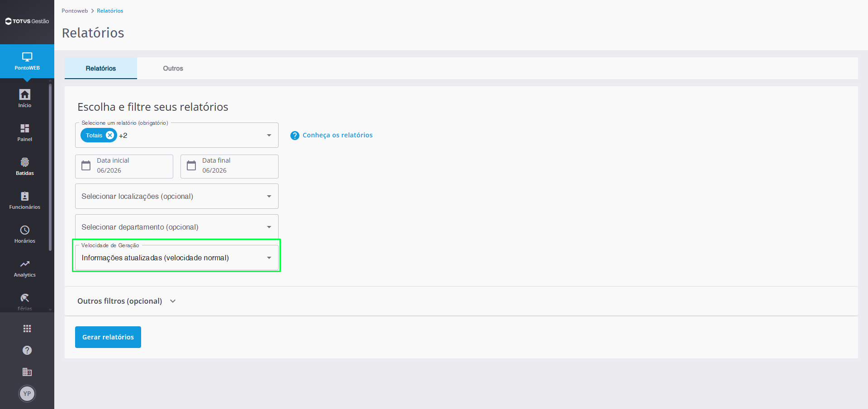Open Férias beach umbrella icon

tap(25, 298)
